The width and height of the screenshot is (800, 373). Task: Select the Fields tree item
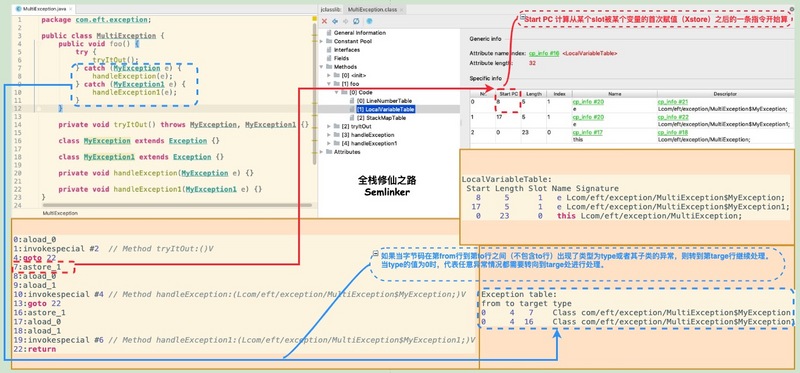click(x=341, y=58)
